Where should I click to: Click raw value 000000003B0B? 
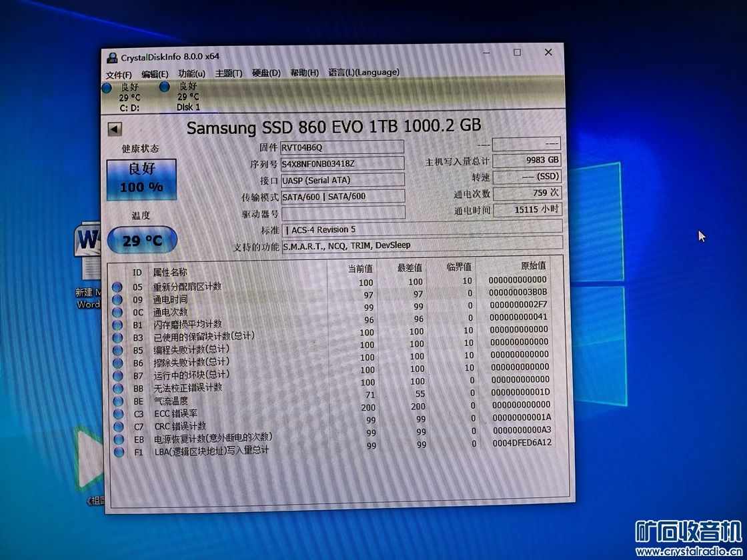tap(518, 292)
